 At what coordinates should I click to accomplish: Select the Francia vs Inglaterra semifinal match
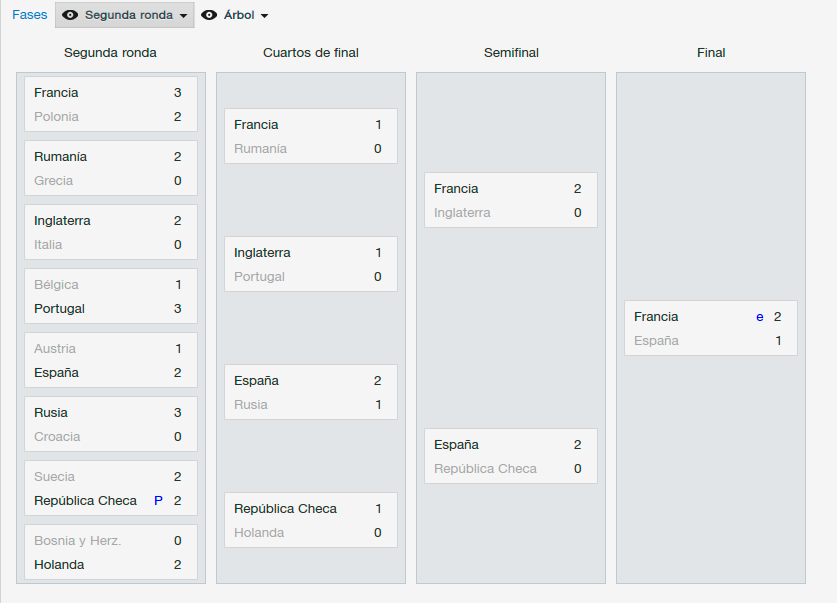coord(511,200)
